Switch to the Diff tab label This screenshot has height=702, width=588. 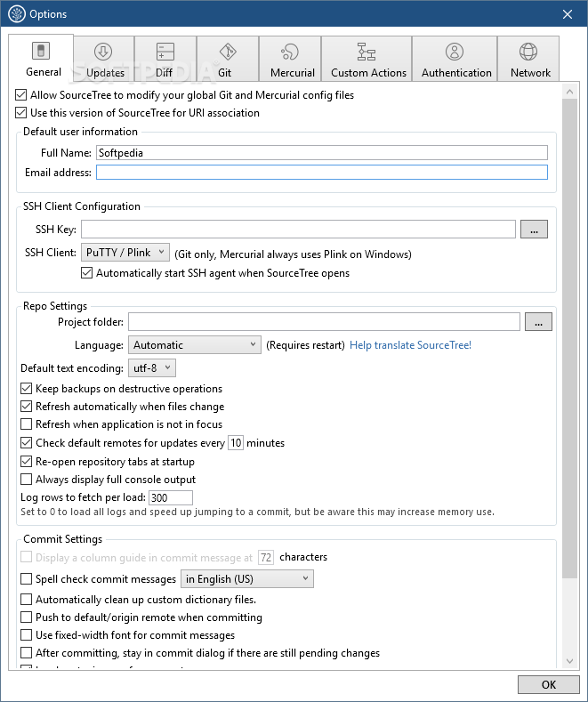[165, 73]
